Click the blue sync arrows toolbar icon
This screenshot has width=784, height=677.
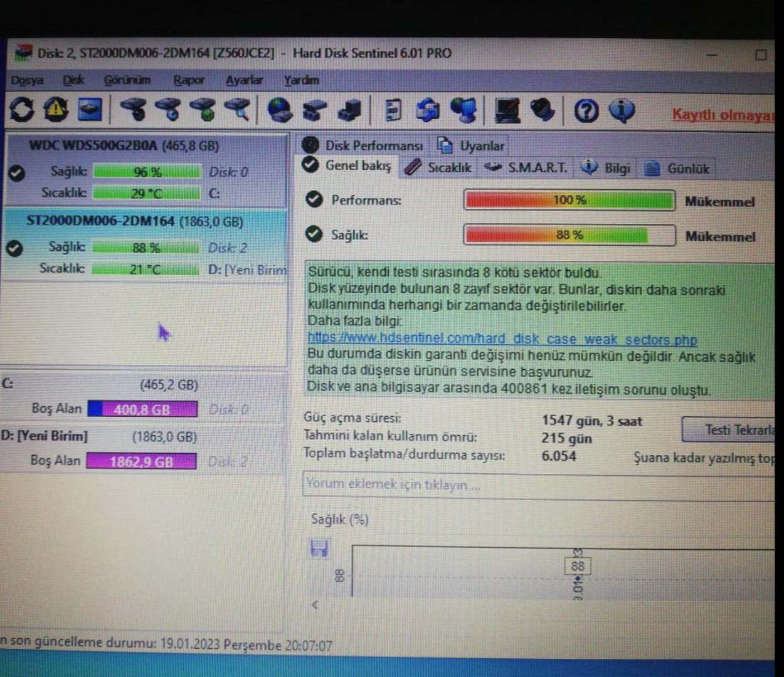point(428,110)
